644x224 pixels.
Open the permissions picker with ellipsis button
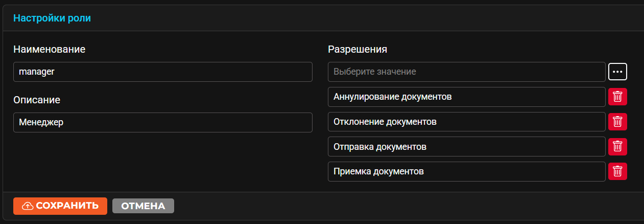[617, 72]
